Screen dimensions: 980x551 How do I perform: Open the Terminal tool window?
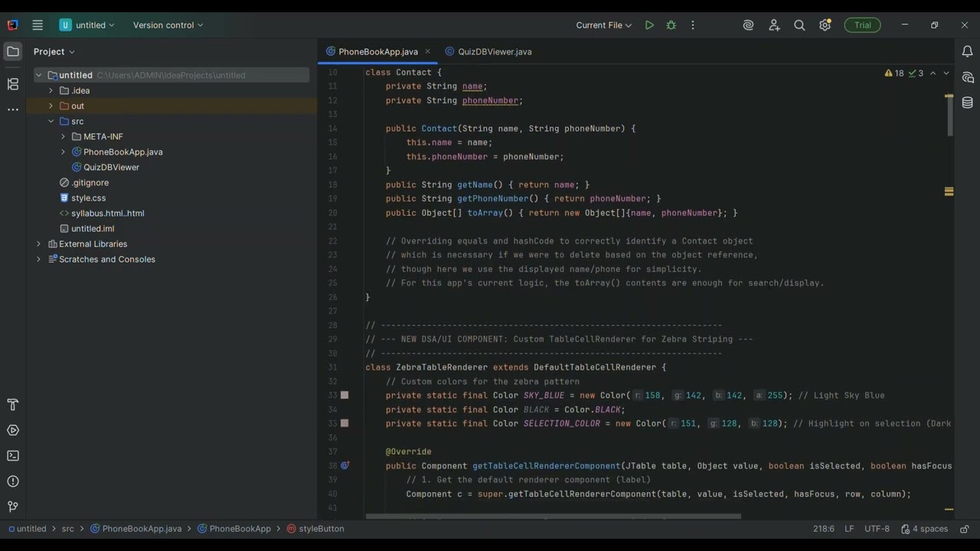[13, 456]
